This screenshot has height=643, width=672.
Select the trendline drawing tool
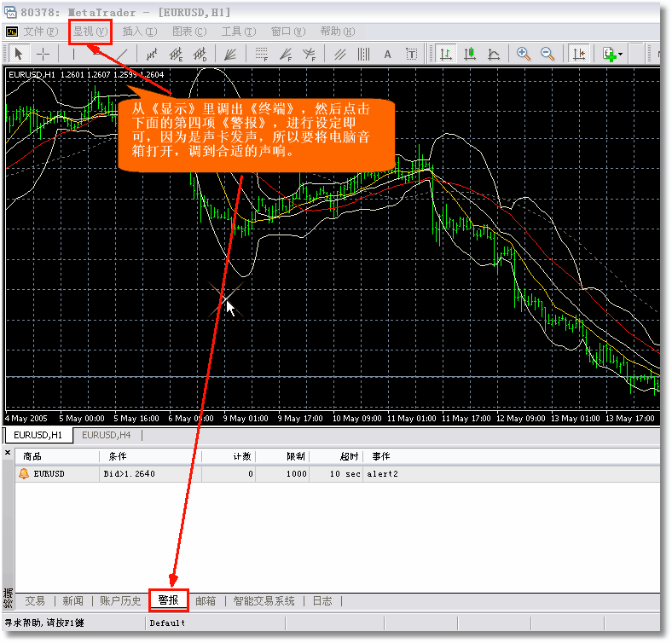[x=122, y=54]
